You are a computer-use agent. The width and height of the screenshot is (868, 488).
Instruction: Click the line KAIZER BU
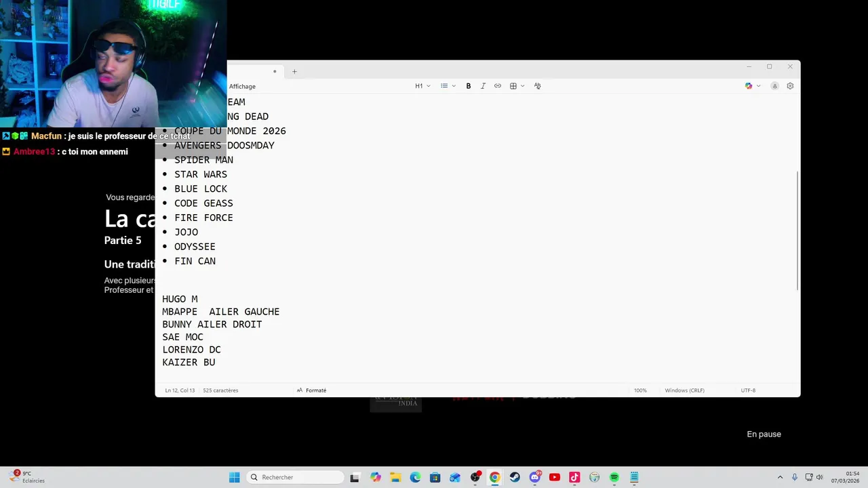(189, 363)
